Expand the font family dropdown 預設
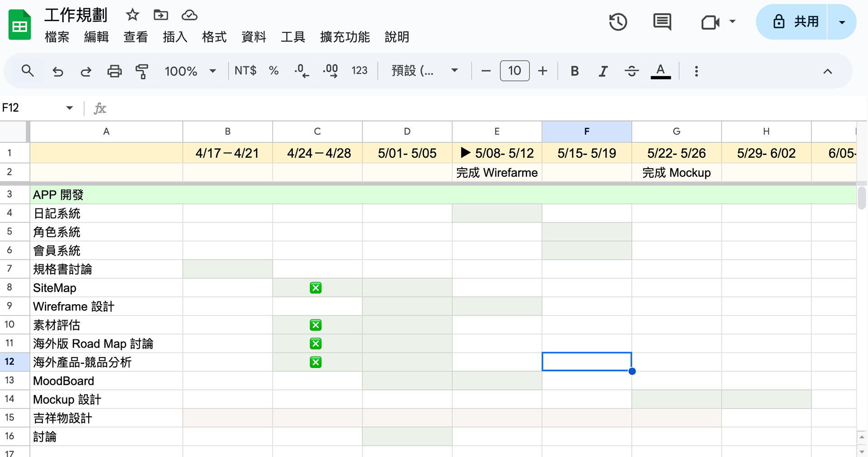The height and width of the screenshot is (457, 868). [x=425, y=71]
